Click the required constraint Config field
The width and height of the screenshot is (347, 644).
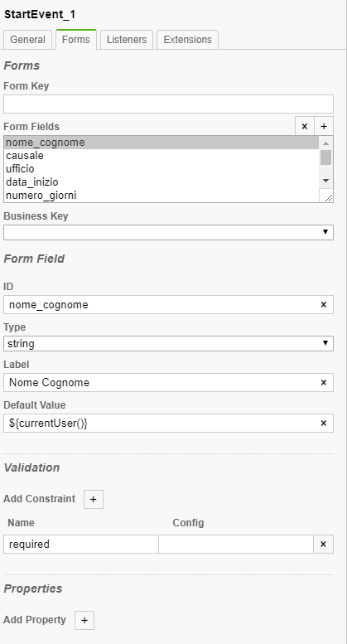236,545
